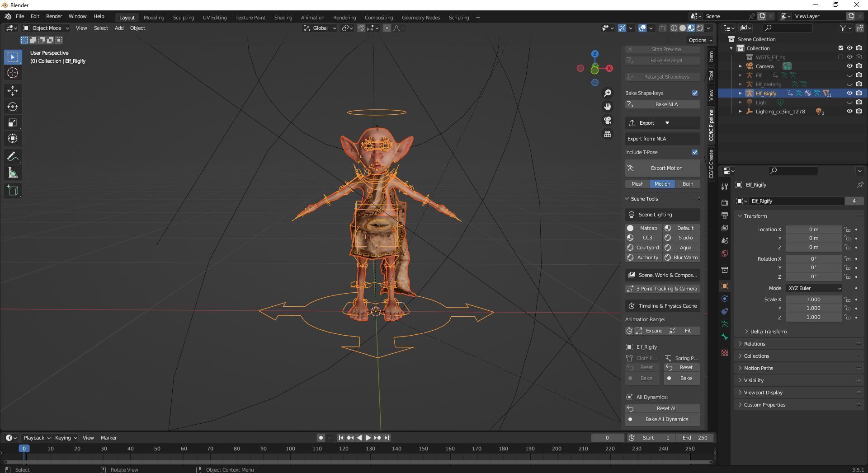
Task: Hide the Camera object via eye icon
Action: (x=849, y=66)
